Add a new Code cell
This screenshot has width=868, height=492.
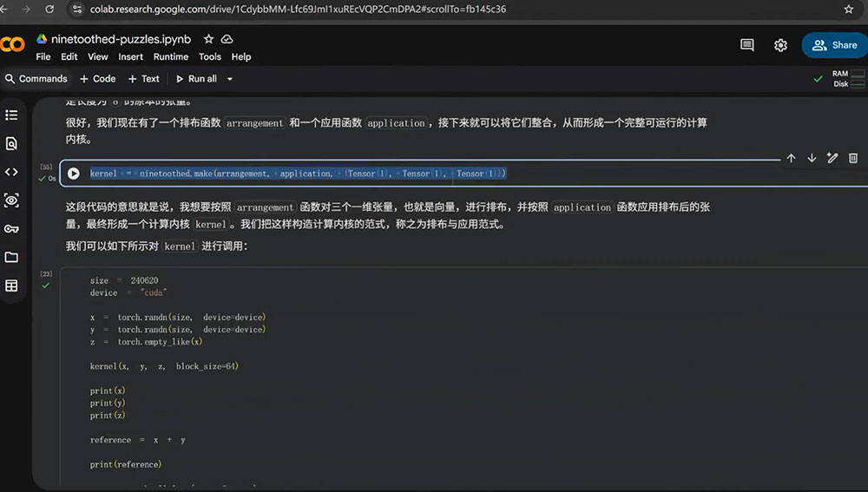point(98,79)
